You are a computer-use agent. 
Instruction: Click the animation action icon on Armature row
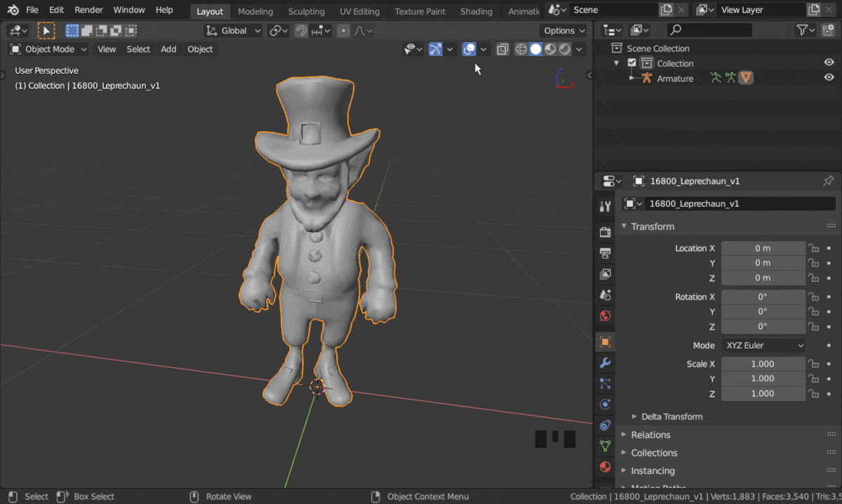point(730,78)
